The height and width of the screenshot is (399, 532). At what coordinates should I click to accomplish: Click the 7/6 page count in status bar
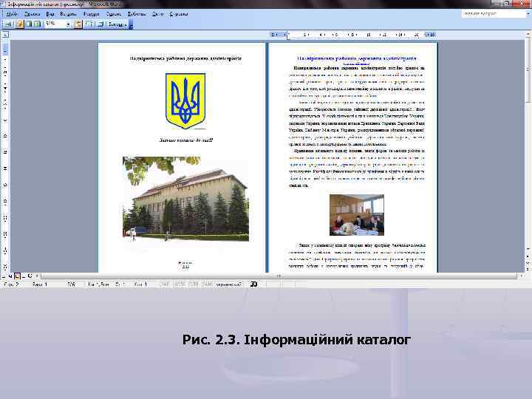click(71, 284)
